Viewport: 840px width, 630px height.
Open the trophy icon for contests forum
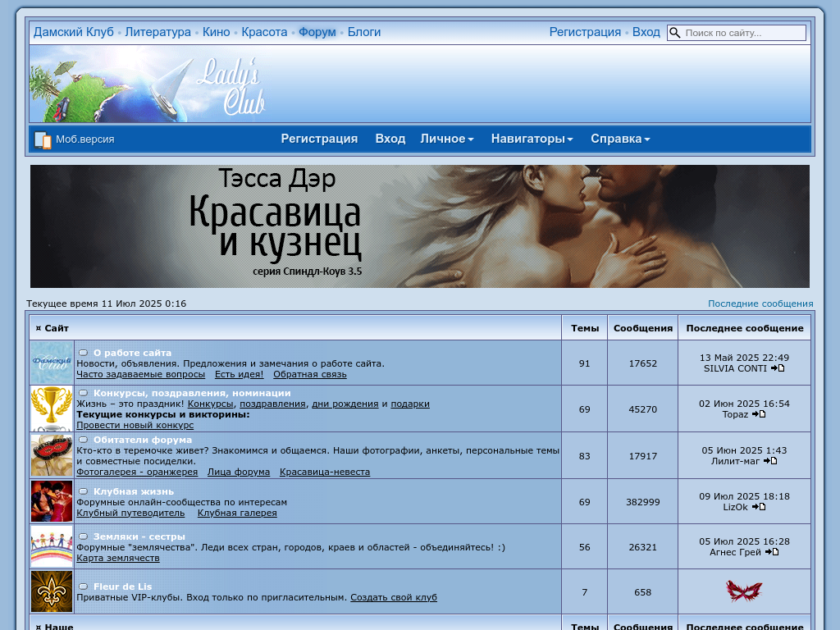(52, 408)
